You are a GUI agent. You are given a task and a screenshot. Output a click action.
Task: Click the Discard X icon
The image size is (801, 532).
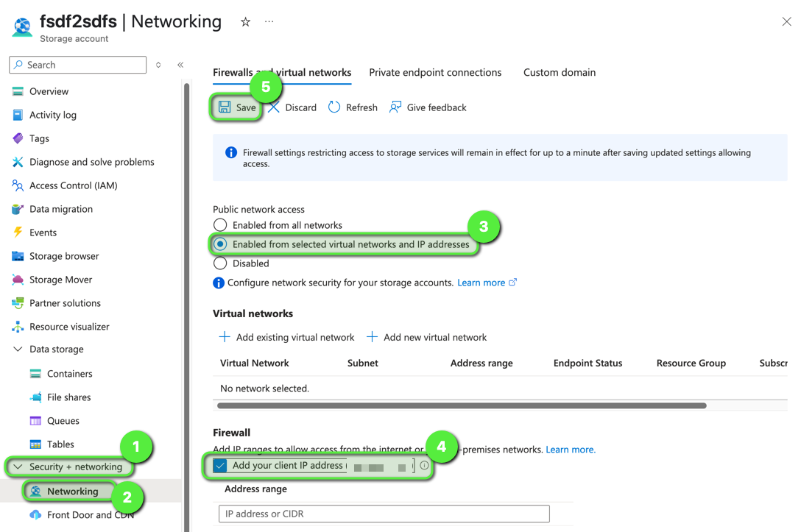274,107
